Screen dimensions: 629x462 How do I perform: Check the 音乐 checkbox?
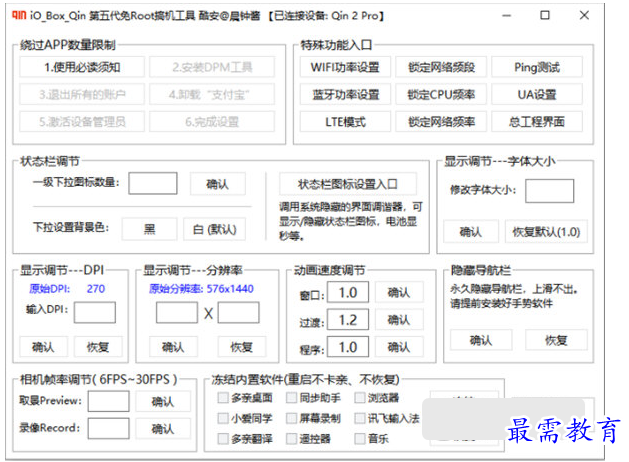click(359, 439)
